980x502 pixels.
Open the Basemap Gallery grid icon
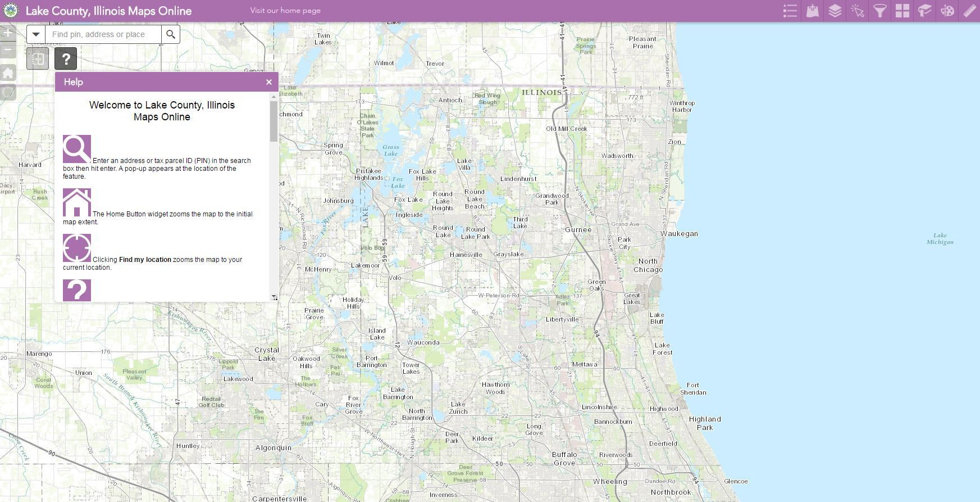902,11
